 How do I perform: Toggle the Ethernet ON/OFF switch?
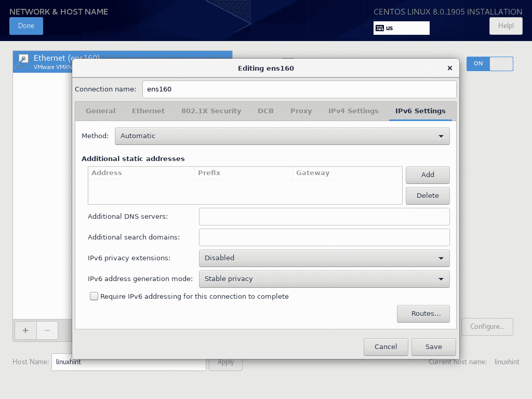click(489, 63)
